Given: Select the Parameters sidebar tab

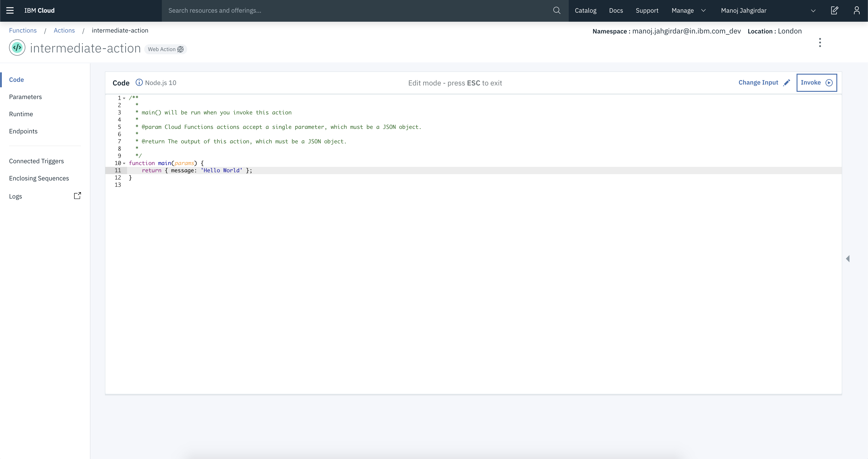Looking at the screenshot, I should [x=25, y=97].
